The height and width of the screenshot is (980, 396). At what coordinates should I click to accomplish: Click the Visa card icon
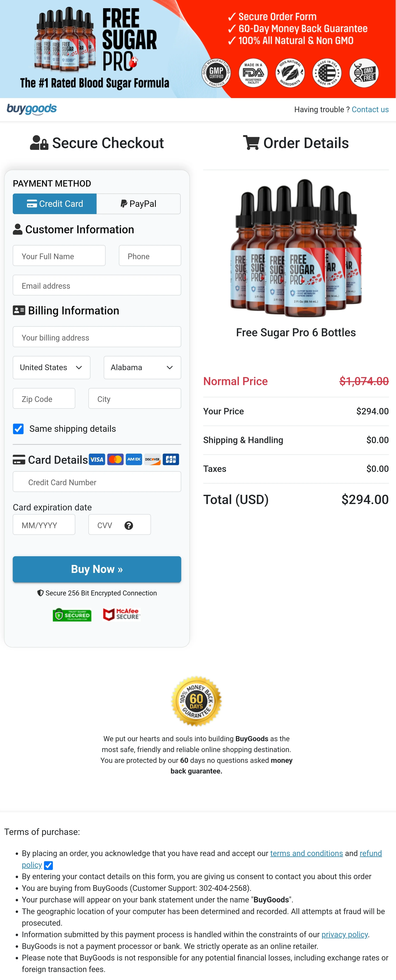tap(97, 460)
